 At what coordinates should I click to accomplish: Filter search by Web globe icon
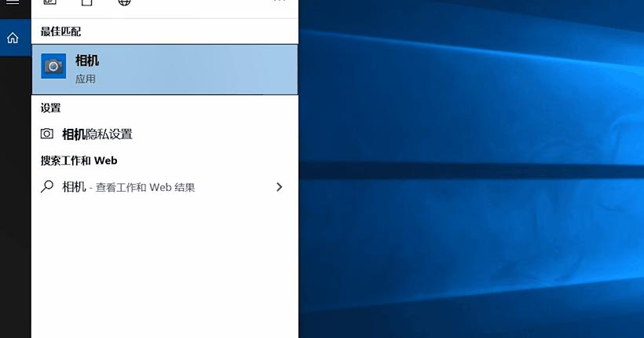tap(124, 2)
